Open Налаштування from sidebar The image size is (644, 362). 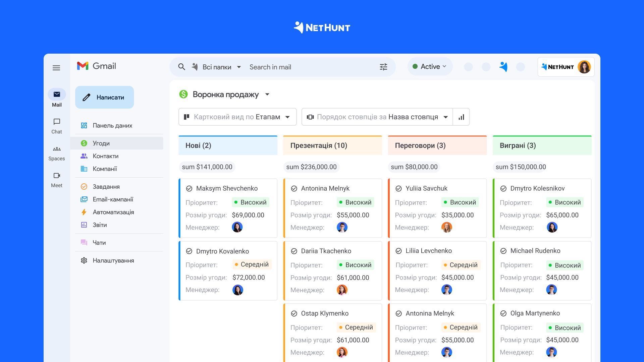(113, 260)
